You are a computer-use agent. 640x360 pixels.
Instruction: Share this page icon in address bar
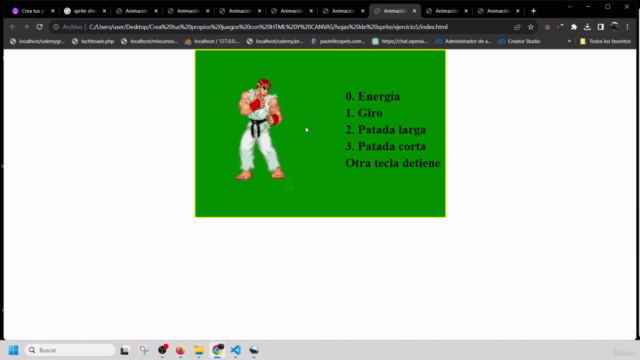(x=517, y=27)
